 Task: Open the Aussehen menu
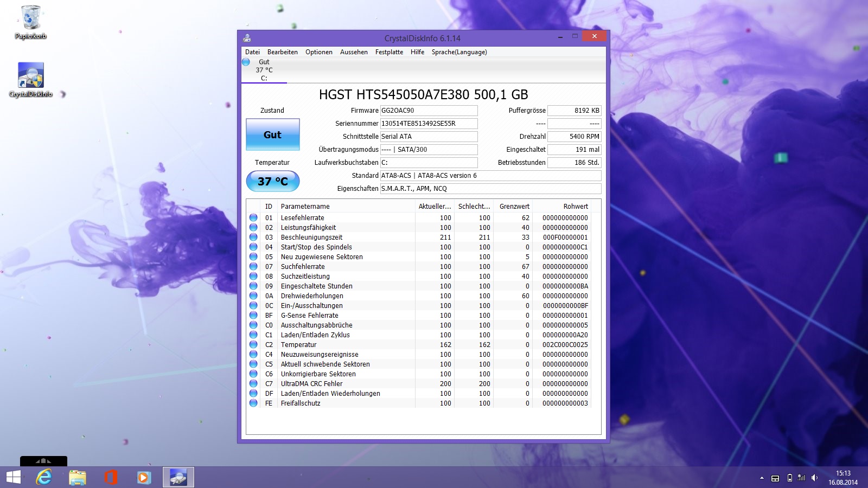pos(354,52)
